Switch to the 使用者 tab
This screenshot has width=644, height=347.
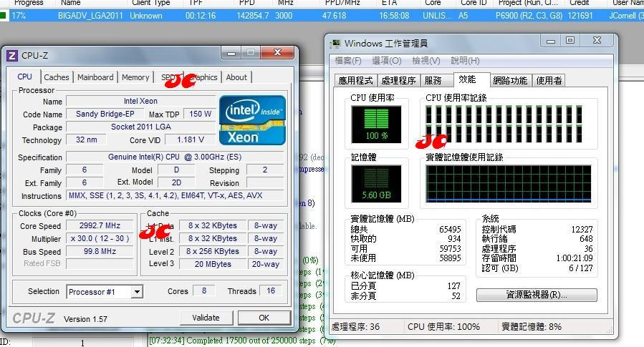[549, 80]
